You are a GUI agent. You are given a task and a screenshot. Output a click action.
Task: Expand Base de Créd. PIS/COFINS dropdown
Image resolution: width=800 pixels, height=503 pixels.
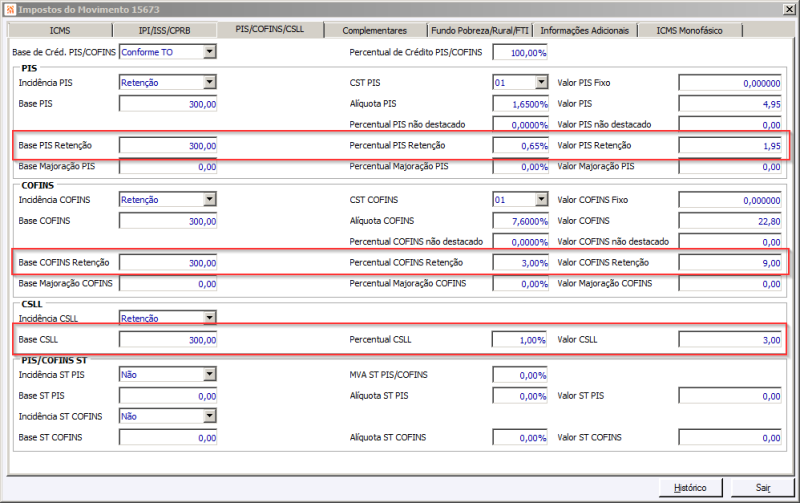point(210,52)
